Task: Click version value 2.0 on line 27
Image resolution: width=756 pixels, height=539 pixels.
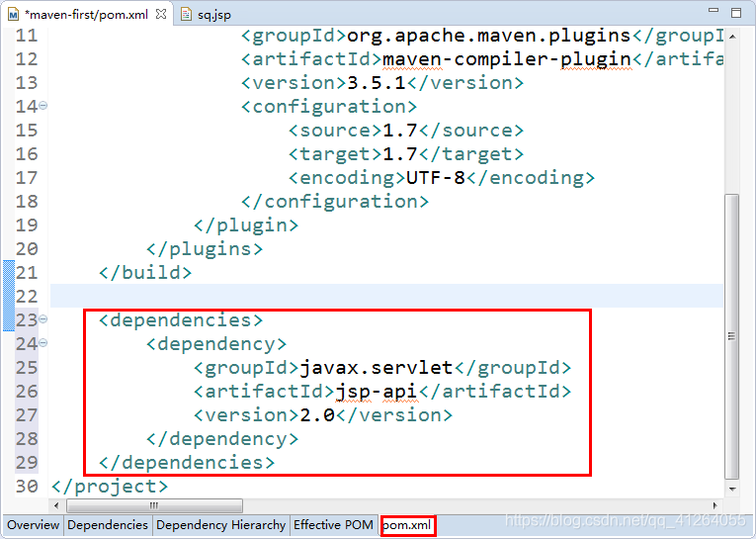Action: pyautogui.click(x=317, y=415)
